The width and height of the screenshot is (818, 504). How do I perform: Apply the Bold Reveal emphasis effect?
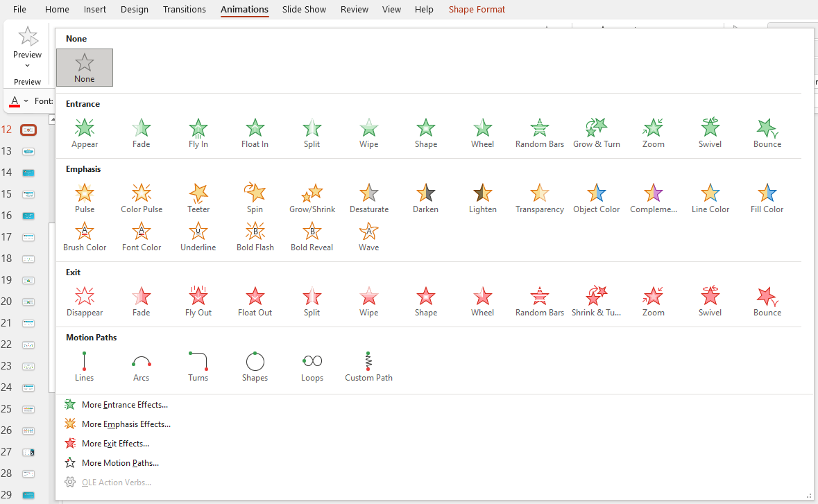[312, 236]
